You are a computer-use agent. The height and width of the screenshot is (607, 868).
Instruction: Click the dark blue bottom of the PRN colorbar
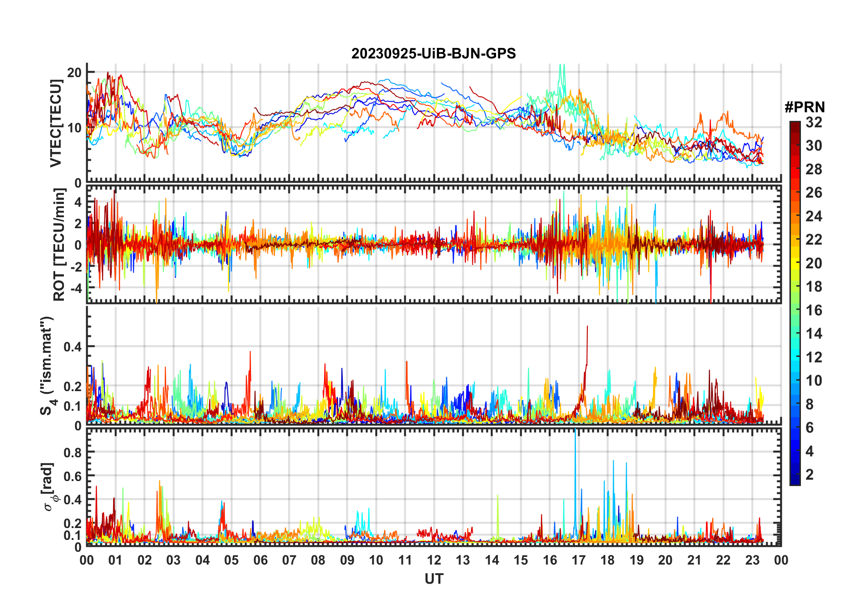tap(795, 479)
